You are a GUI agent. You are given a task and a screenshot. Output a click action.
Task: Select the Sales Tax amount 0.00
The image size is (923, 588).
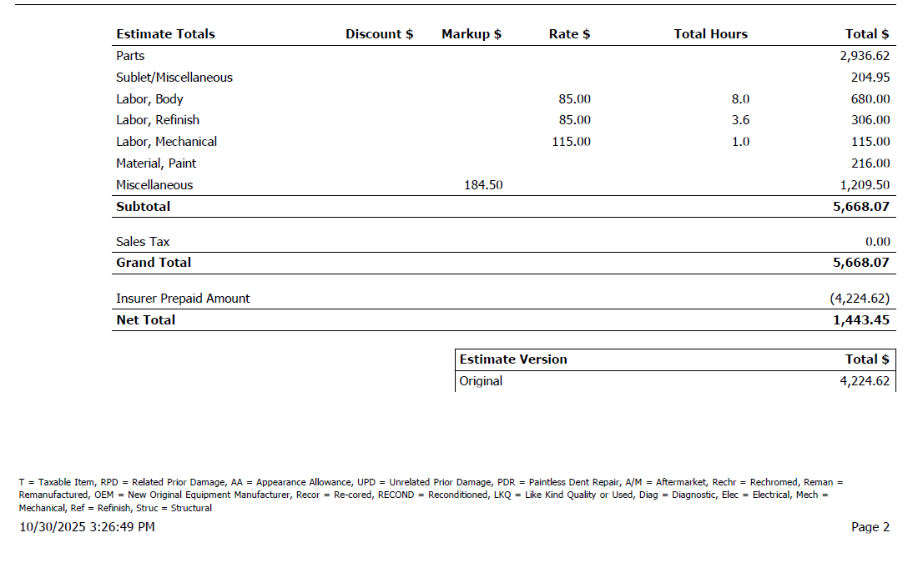coord(878,242)
